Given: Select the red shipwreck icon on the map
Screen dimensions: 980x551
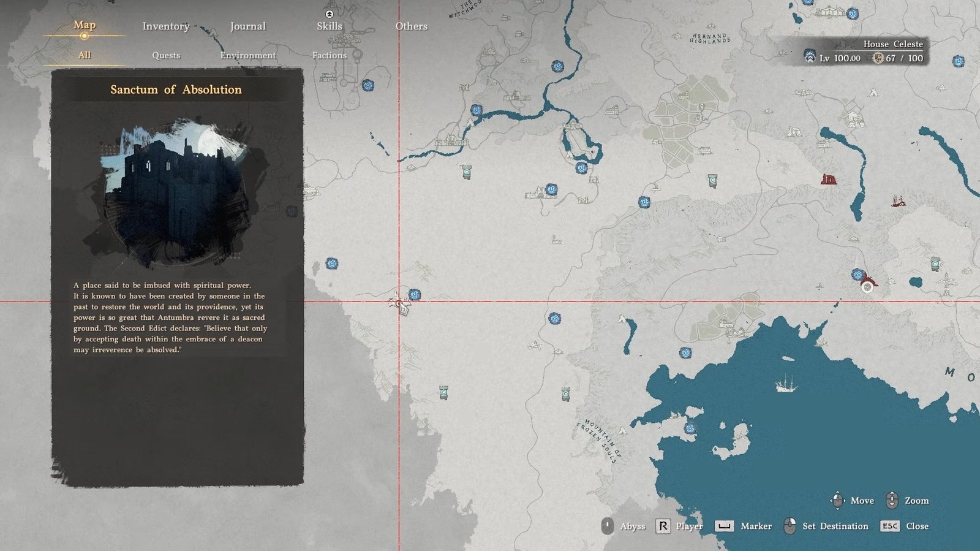Looking at the screenshot, I should coord(899,201).
